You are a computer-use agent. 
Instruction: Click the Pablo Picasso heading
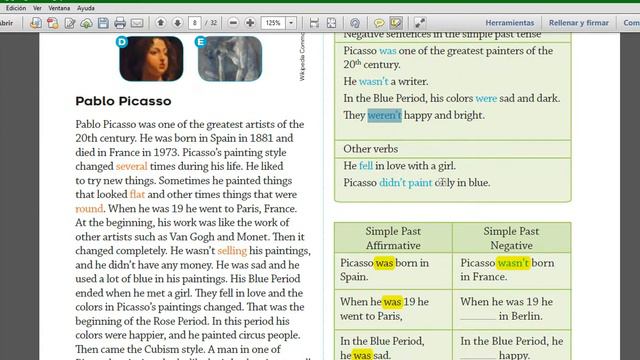tap(123, 101)
